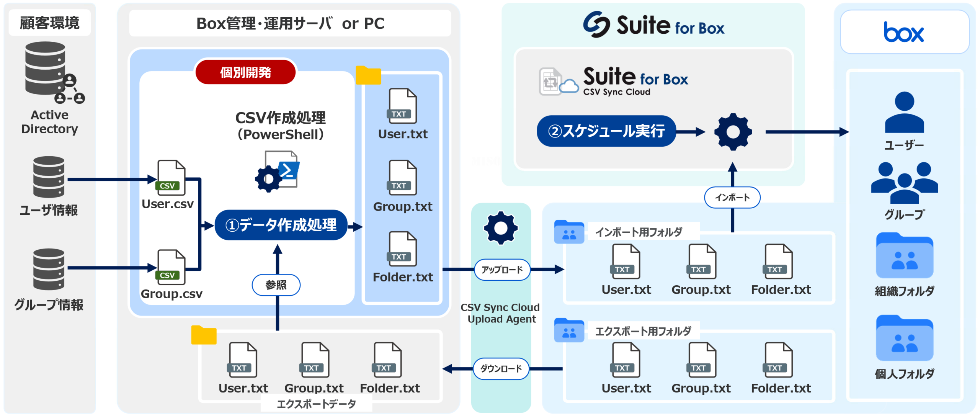This screenshot has height=417, width=980.
Task: Click the インポート label pill
Action: 732,198
